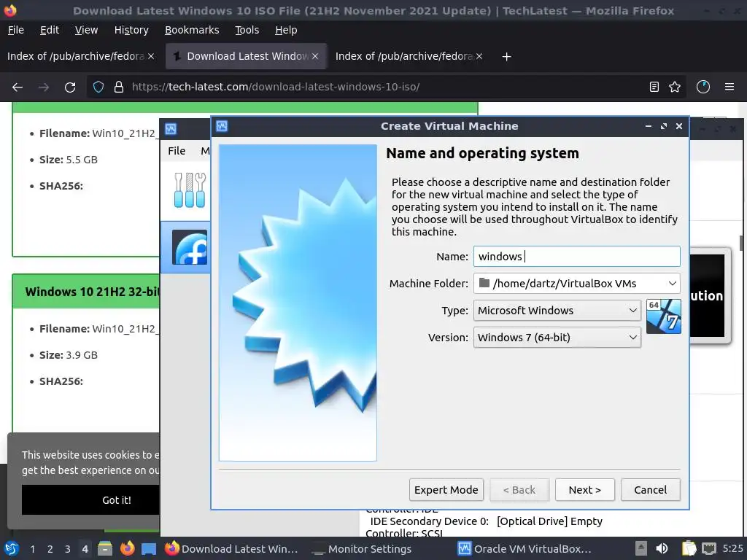Toggle Reader View icon
Screen dimensions: 747x560
[x=654, y=87]
